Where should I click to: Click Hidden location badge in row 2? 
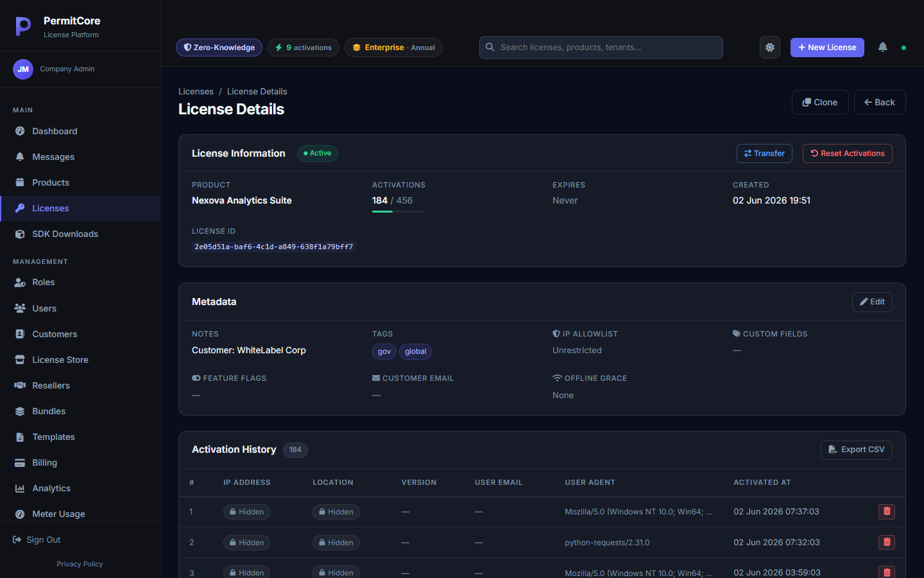point(336,543)
